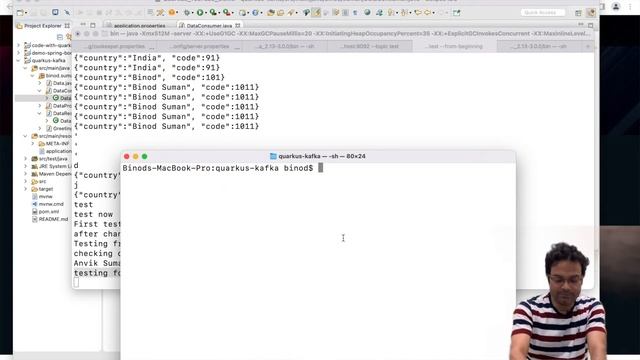
Task: Select the Data.java tree item
Action: point(59,83)
